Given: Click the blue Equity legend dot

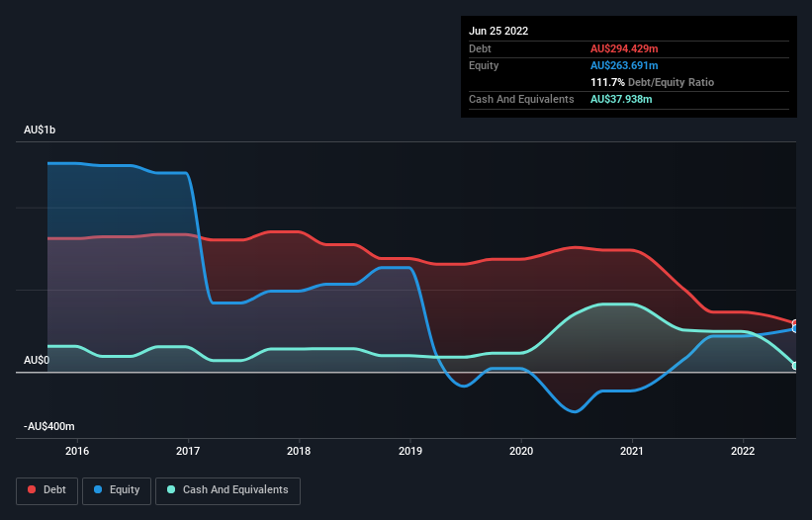Looking at the screenshot, I should pos(98,489).
